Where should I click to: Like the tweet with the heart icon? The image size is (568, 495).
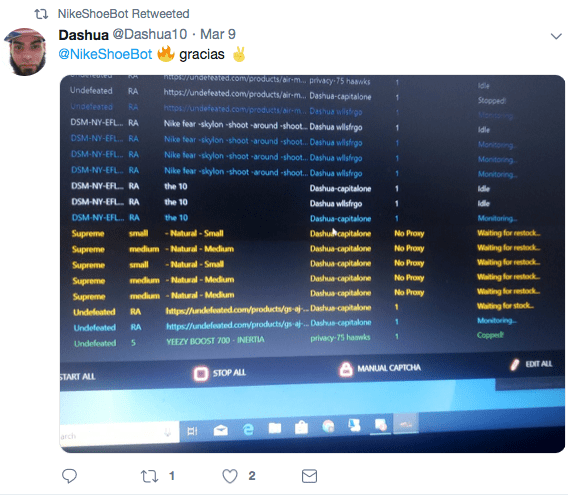[x=230, y=476]
